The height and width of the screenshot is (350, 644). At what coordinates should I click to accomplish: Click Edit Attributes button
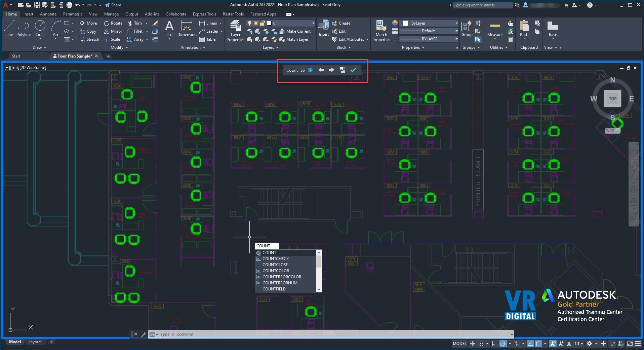(x=348, y=39)
